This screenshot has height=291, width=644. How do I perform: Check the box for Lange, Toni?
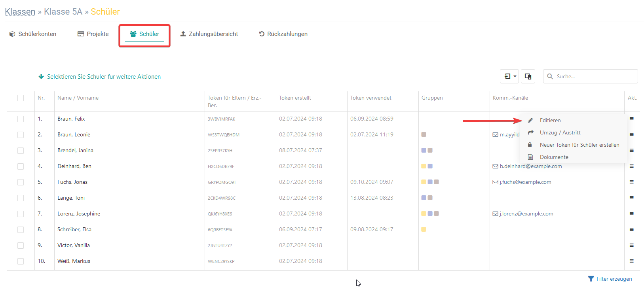point(21,198)
